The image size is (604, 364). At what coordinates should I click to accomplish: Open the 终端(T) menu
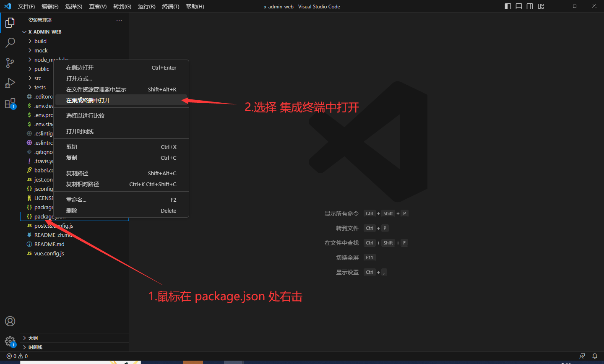click(x=170, y=6)
